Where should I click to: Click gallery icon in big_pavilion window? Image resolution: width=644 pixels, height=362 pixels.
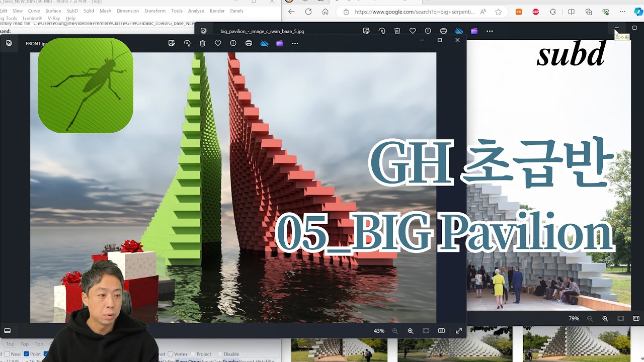pos(203,31)
